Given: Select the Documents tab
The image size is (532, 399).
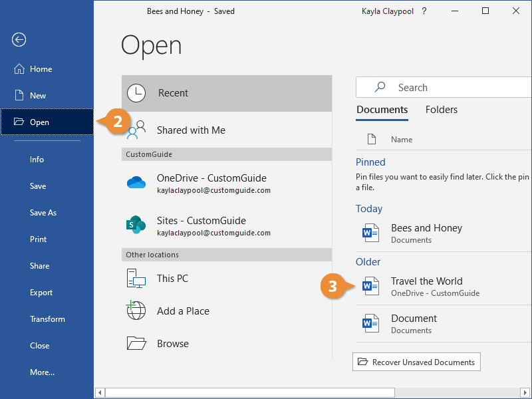Looking at the screenshot, I should (x=382, y=110).
